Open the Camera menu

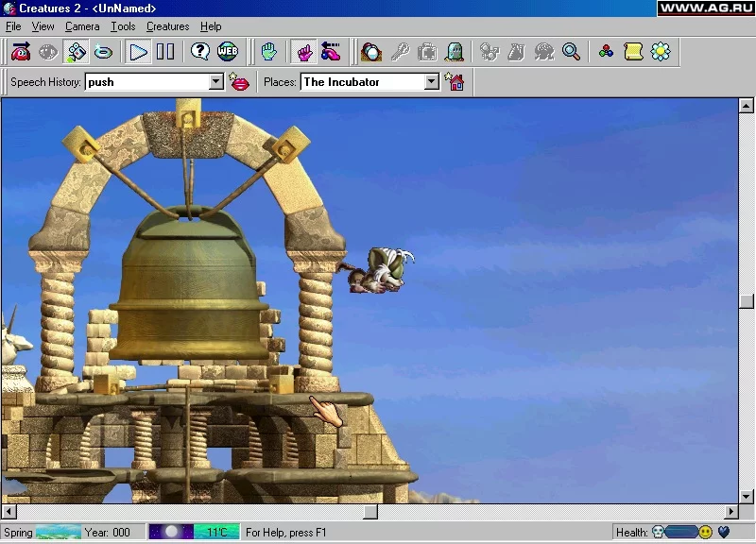coord(82,26)
